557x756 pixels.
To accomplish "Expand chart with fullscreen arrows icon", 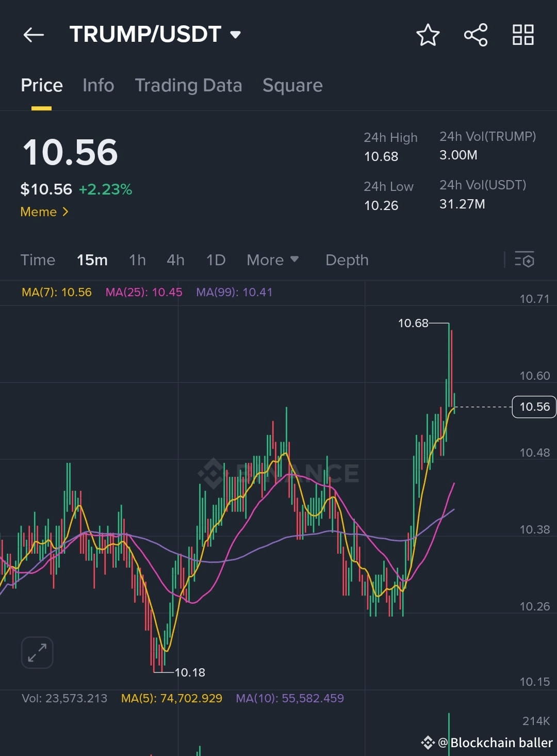I will point(37,652).
